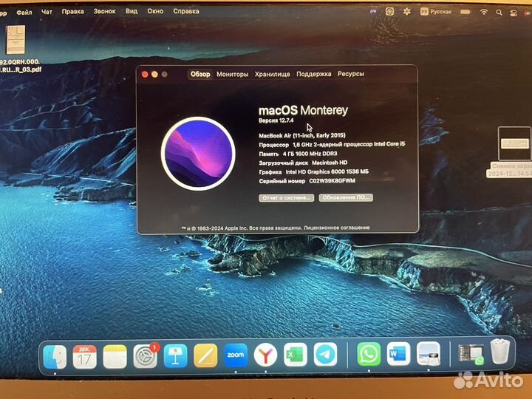Open System Preferences with update badge
532x399 pixels.
pyautogui.click(x=146, y=356)
